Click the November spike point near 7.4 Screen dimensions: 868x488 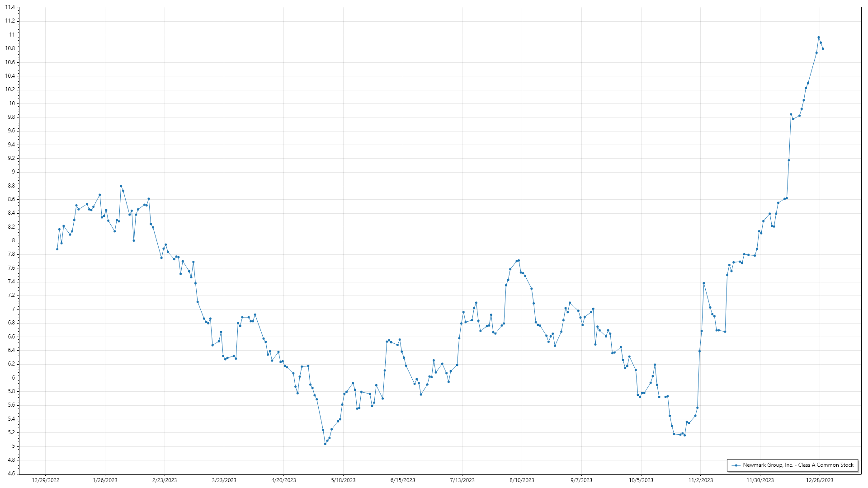tap(703, 283)
